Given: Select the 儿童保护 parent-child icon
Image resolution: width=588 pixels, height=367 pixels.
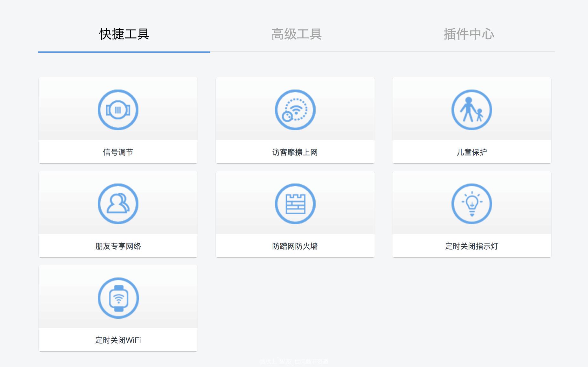Looking at the screenshot, I should pos(472,109).
